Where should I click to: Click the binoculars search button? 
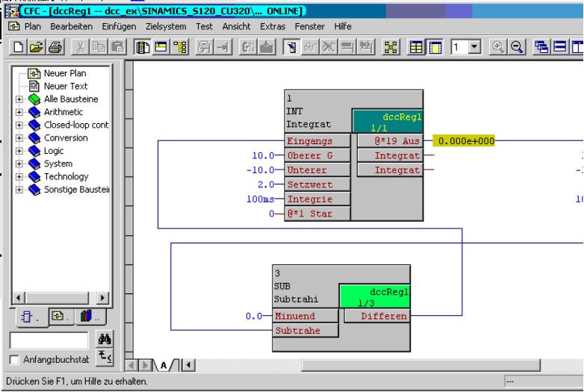105,339
